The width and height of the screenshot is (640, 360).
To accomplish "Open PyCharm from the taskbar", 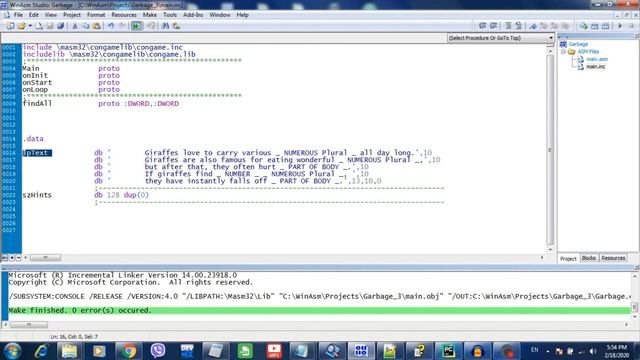I will 448,351.
